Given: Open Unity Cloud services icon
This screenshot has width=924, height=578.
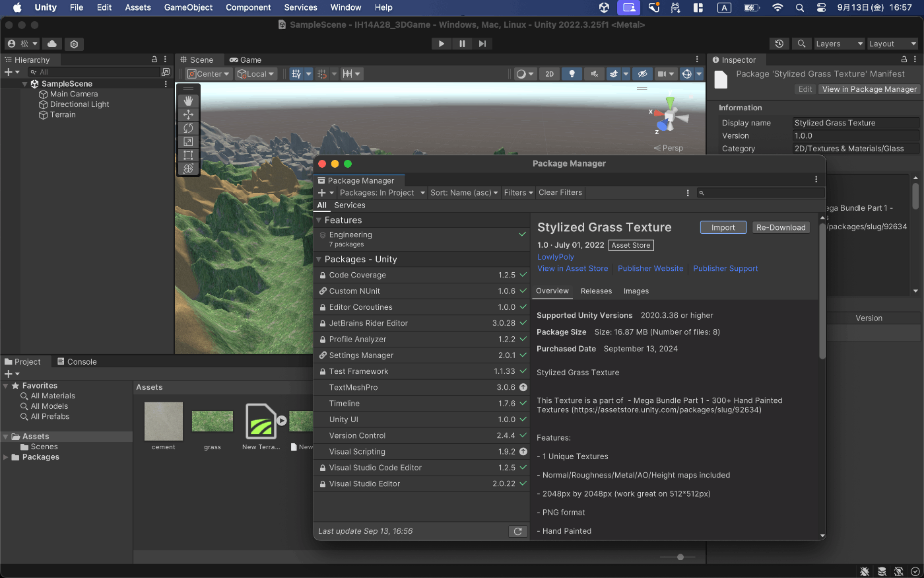Looking at the screenshot, I should (x=52, y=44).
